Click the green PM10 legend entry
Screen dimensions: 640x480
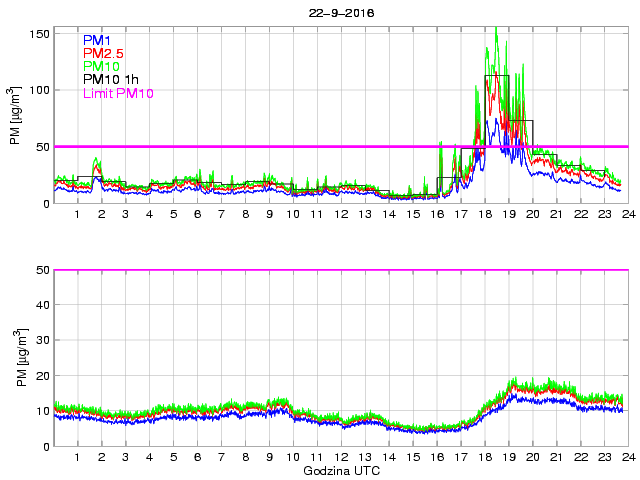click(x=101, y=66)
